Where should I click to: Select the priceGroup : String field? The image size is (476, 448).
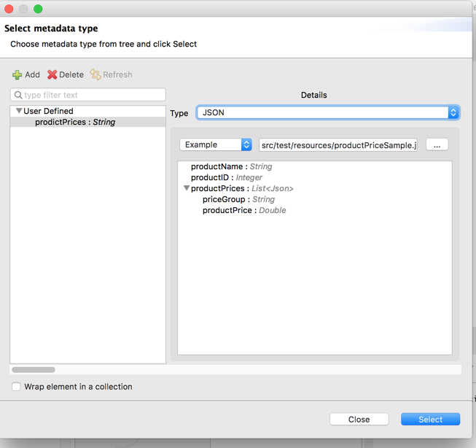click(x=238, y=199)
